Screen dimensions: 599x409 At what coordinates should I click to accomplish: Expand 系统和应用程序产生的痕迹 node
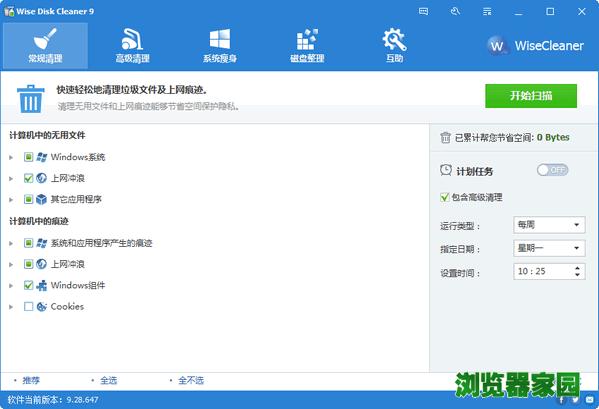pyautogui.click(x=11, y=243)
